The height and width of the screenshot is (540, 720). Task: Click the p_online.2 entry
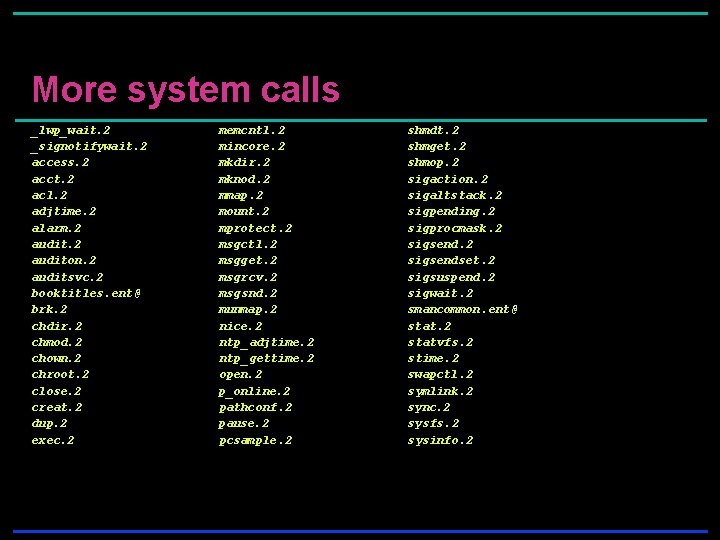[255, 392]
